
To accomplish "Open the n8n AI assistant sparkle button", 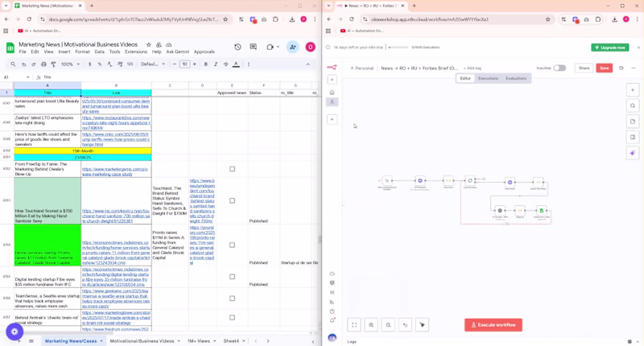I will click(633, 153).
